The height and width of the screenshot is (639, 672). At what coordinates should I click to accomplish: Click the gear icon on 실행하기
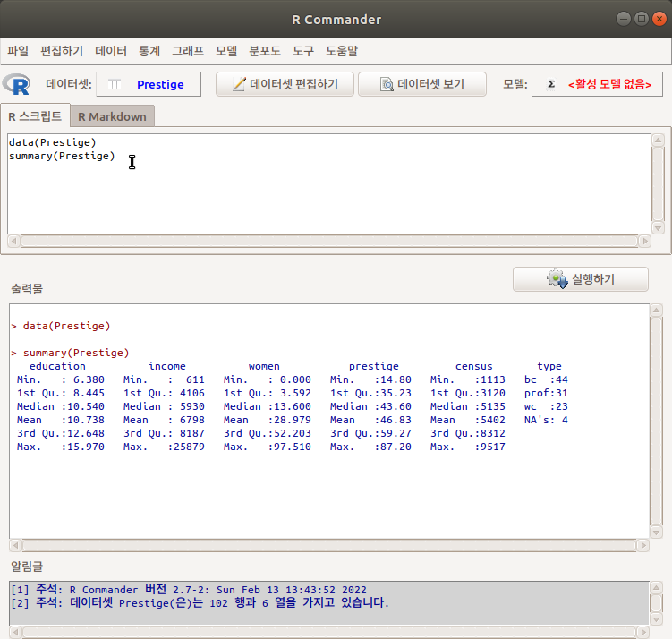point(557,279)
